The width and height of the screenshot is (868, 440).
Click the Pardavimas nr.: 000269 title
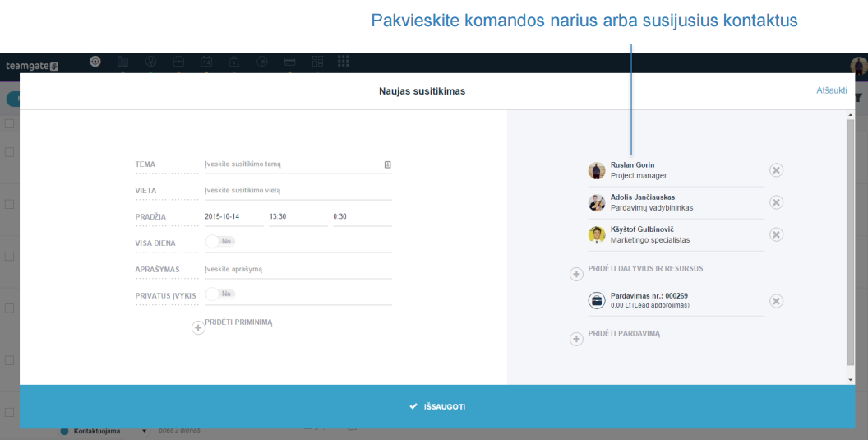pos(649,296)
